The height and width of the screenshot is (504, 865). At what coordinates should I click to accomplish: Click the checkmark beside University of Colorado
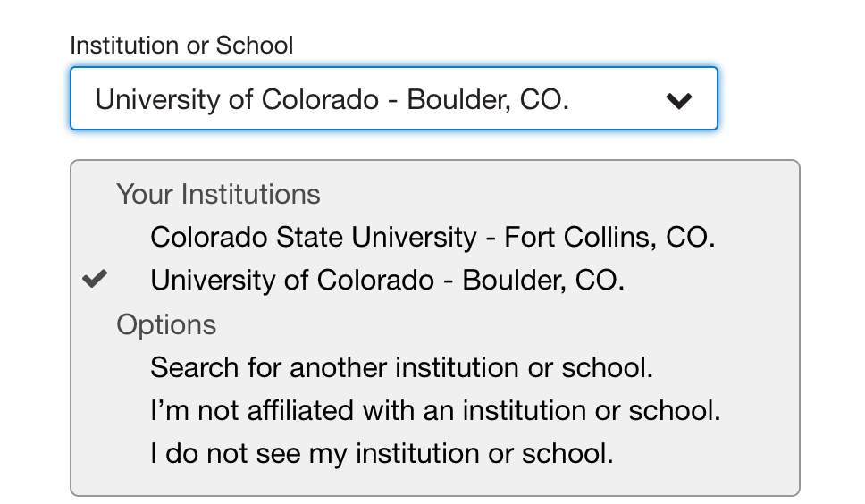pos(94,280)
